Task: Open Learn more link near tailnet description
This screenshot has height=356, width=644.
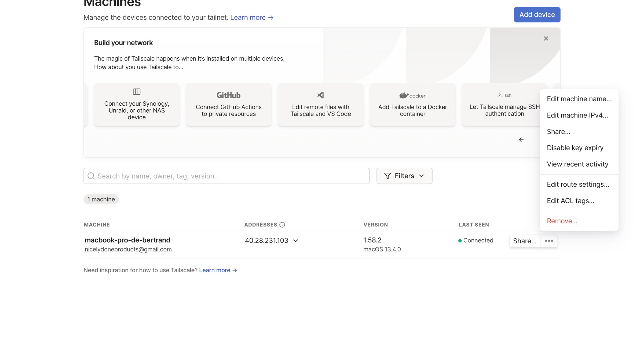Action: click(252, 17)
